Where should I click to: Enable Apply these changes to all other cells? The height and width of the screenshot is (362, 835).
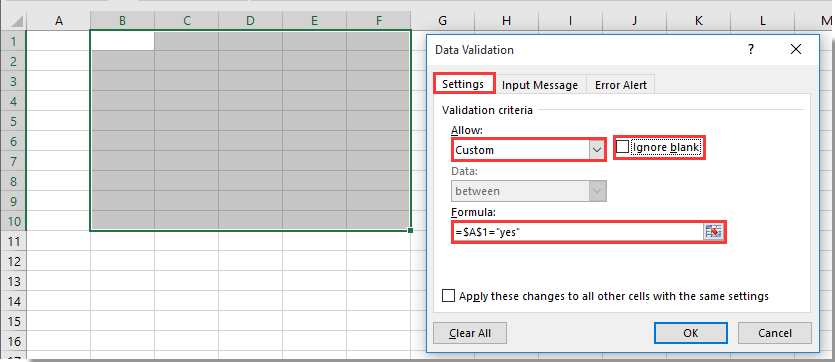click(x=449, y=295)
